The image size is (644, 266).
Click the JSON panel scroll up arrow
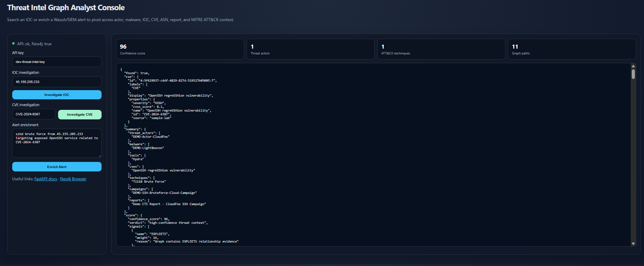[x=633, y=66]
